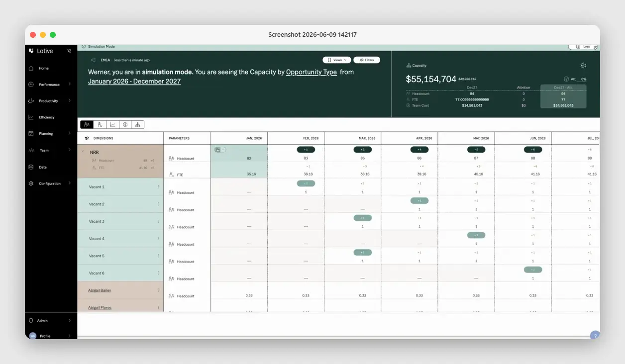Image resolution: width=625 pixels, height=364 pixels.
Task: Open the Vacant 4 options menu
Action: click(159, 239)
